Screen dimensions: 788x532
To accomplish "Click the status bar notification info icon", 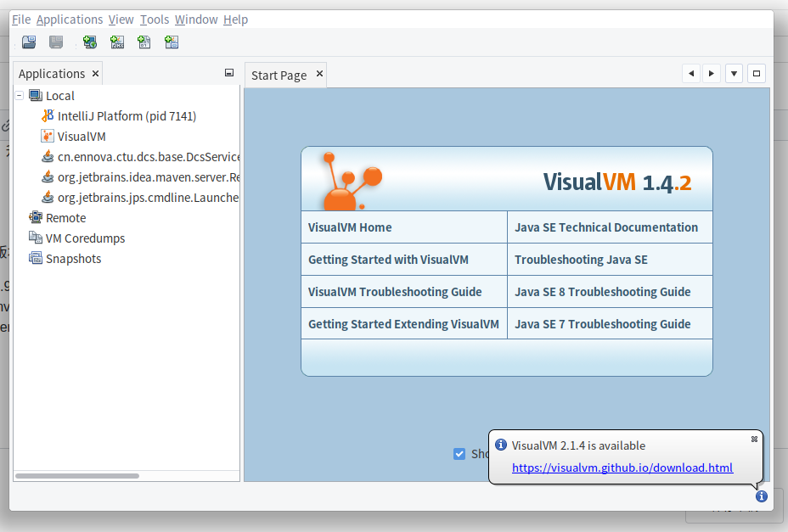I will pos(762,496).
